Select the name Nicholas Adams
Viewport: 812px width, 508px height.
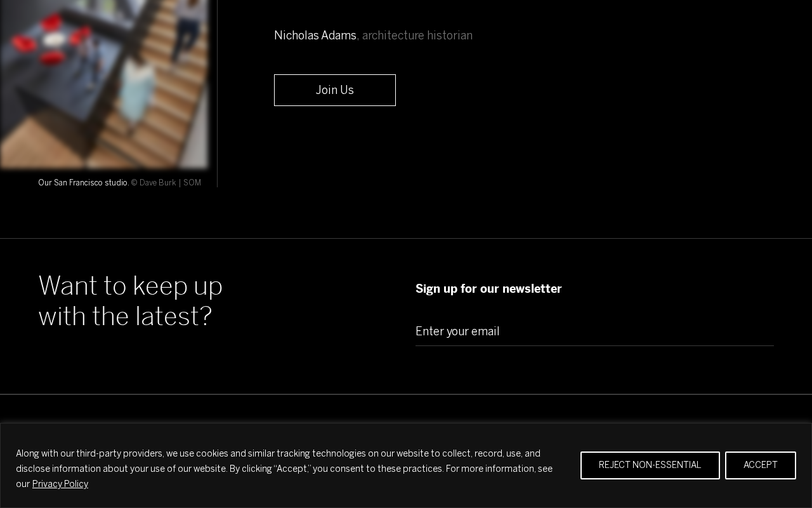315,36
